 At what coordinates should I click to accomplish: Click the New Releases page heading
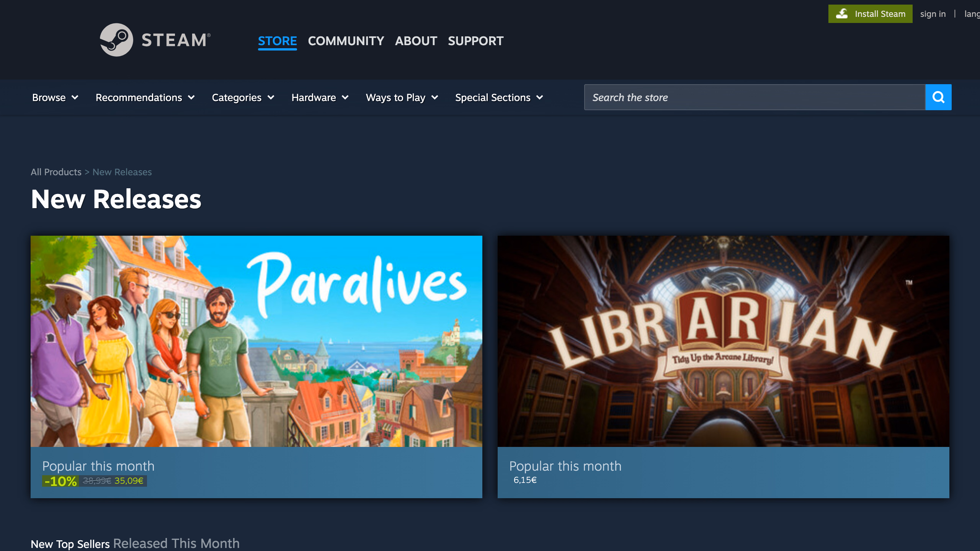[x=116, y=199]
